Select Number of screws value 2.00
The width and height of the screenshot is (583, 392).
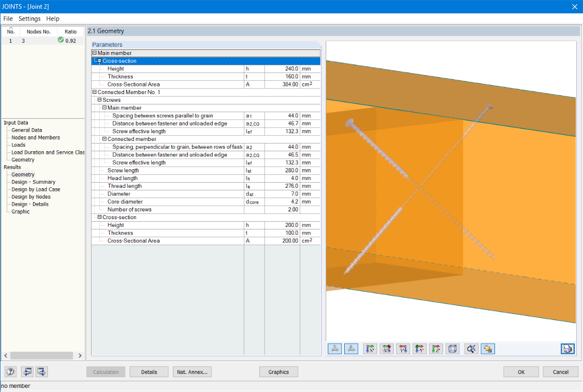click(x=282, y=209)
